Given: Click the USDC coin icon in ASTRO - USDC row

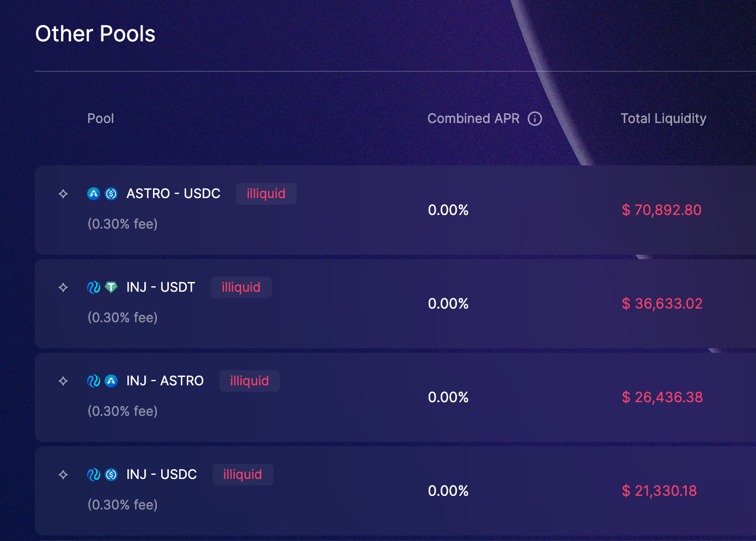Looking at the screenshot, I should tap(111, 194).
